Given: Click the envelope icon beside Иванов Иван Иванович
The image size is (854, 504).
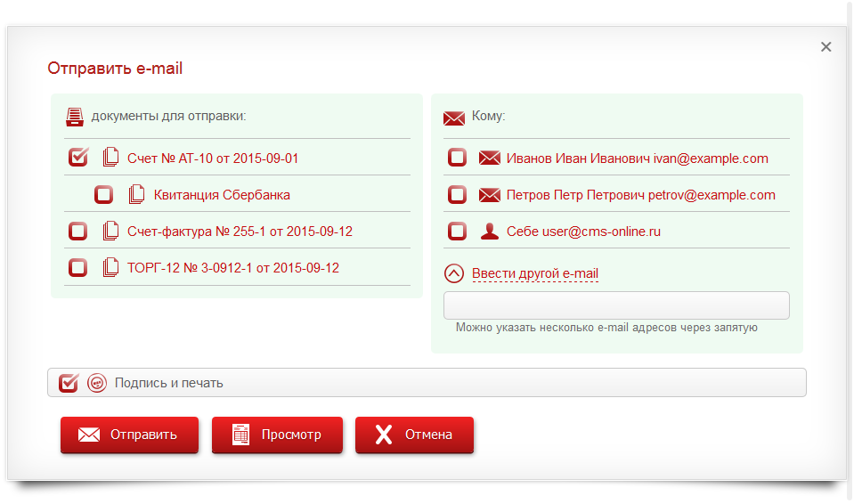Looking at the screenshot, I should point(490,158).
